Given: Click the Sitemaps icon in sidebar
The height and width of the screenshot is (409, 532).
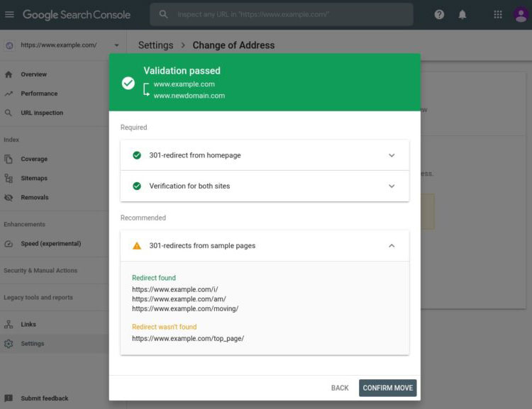Looking at the screenshot, I should (9, 179).
